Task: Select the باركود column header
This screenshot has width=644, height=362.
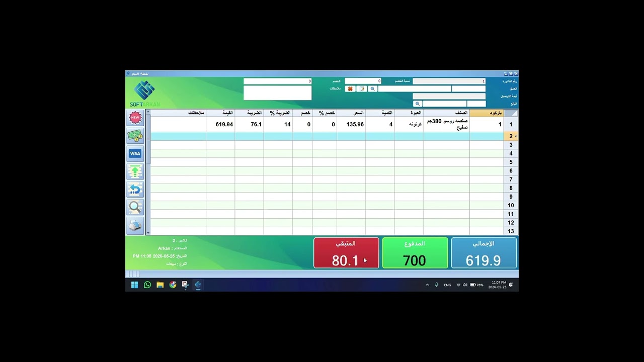Action: [x=487, y=113]
